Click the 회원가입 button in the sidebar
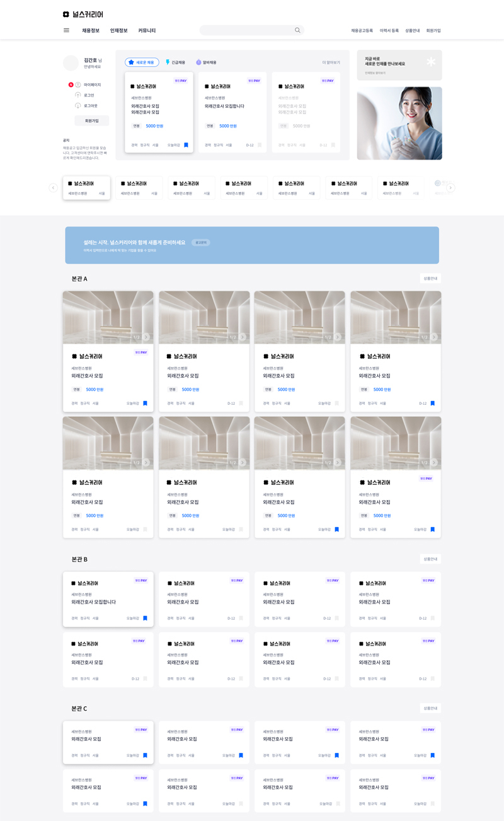The image size is (504, 821). [x=92, y=120]
